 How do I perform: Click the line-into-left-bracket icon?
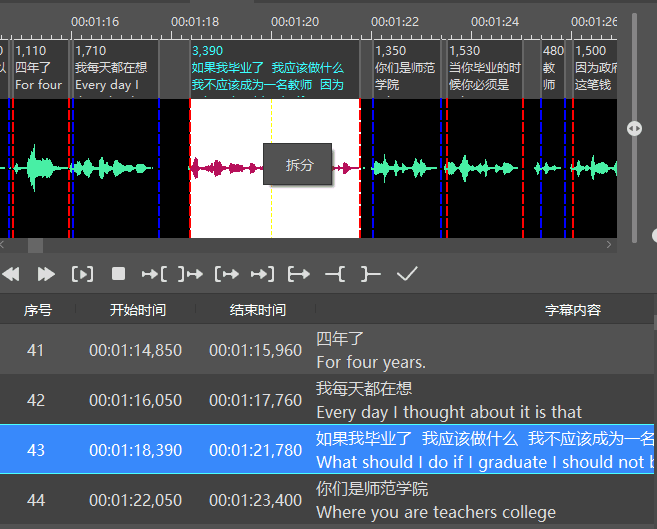tap(335, 274)
